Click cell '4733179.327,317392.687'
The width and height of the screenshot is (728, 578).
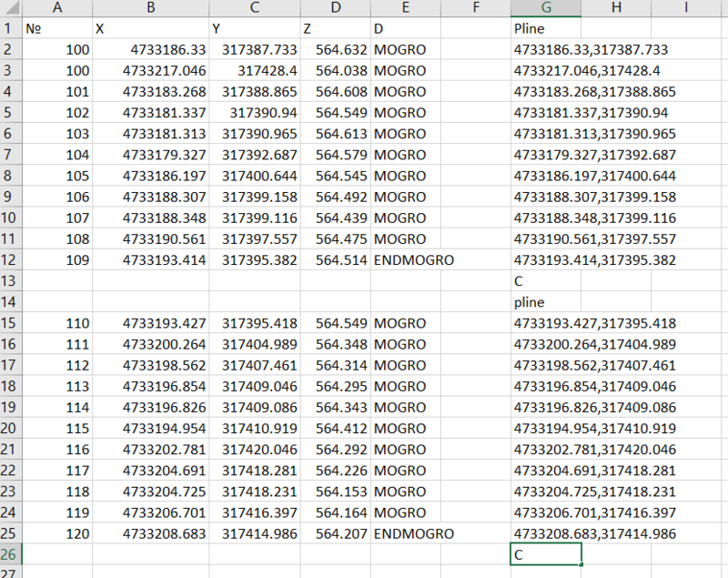[x=594, y=155]
